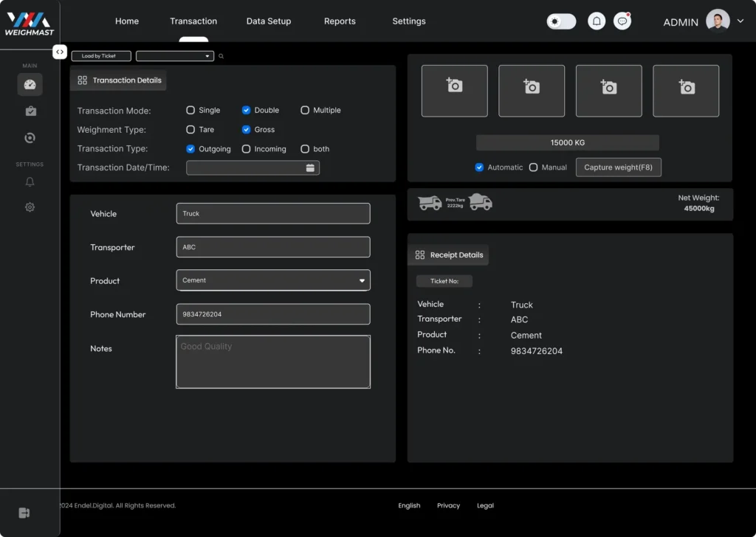Open the Settings menu in top bar
The width and height of the screenshot is (756, 537).
pyautogui.click(x=409, y=21)
